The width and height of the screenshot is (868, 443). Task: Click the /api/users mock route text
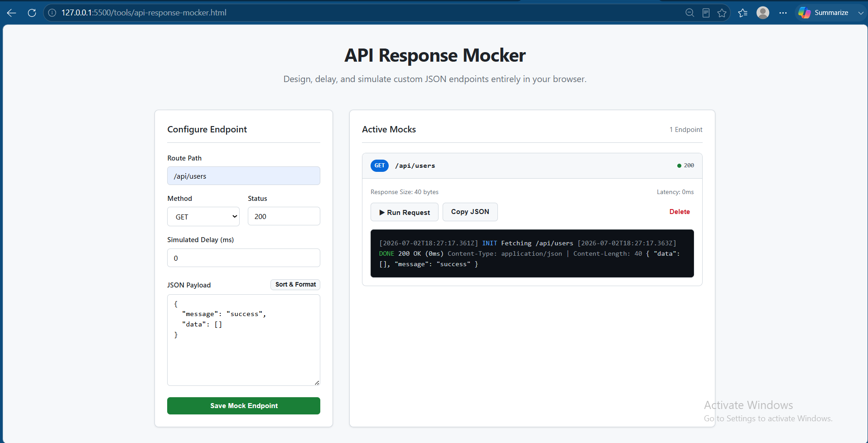[x=415, y=166]
